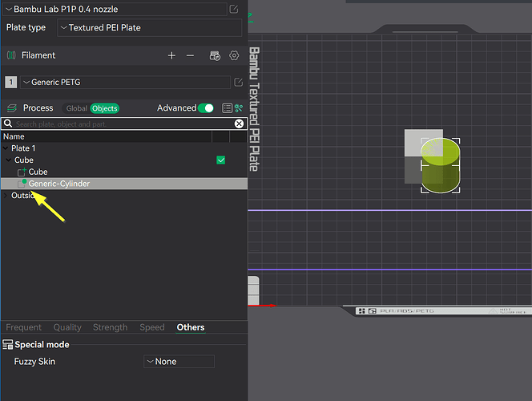Toggle the Cube printable checkbox
Screen dimensions: 532x401
coord(221,160)
